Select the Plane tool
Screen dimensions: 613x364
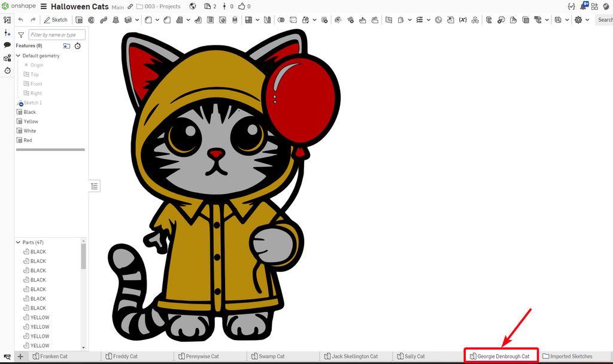[x=389, y=20]
